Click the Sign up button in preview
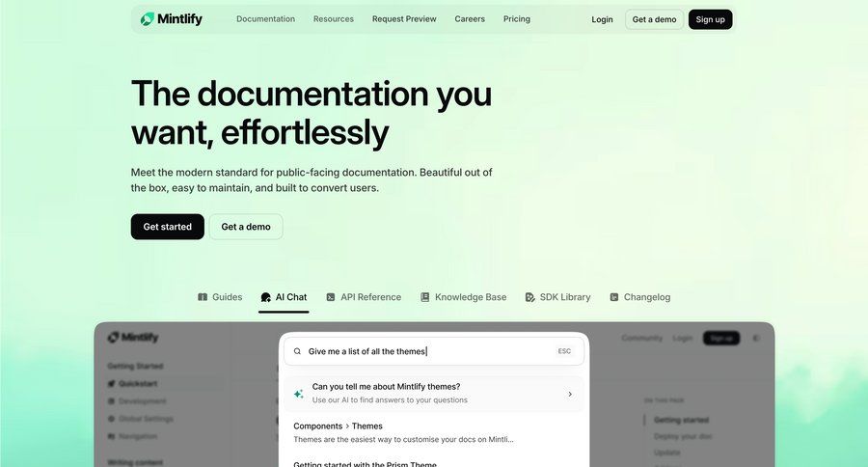Image resolution: width=868 pixels, height=467 pixels. 721,338
